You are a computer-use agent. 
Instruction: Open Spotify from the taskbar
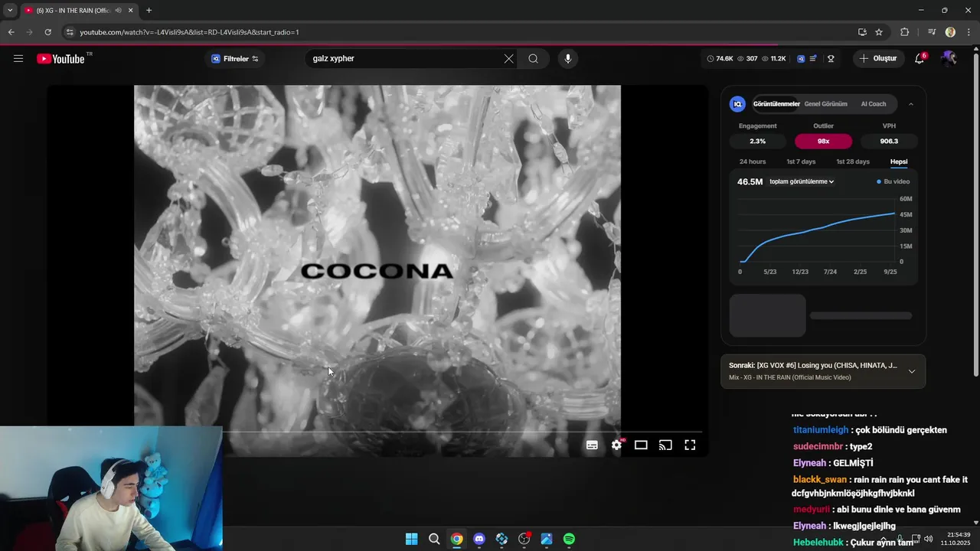569,539
